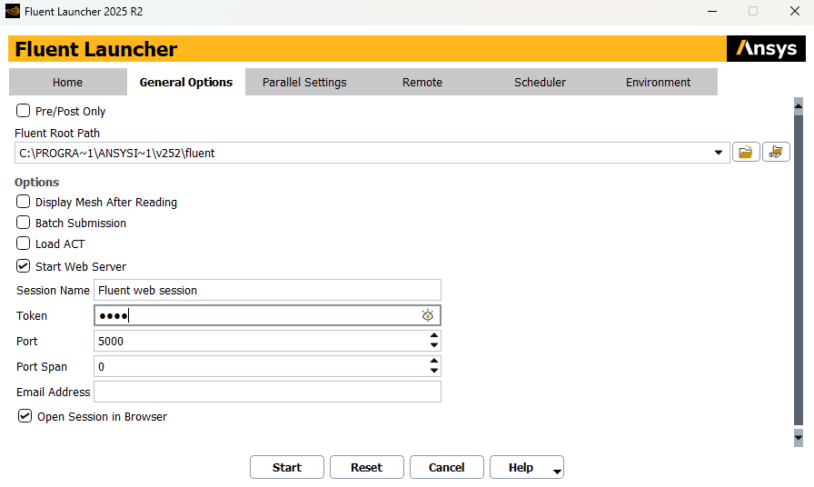Focus the Session Name field
814x487 pixels.
pos(267,290)
